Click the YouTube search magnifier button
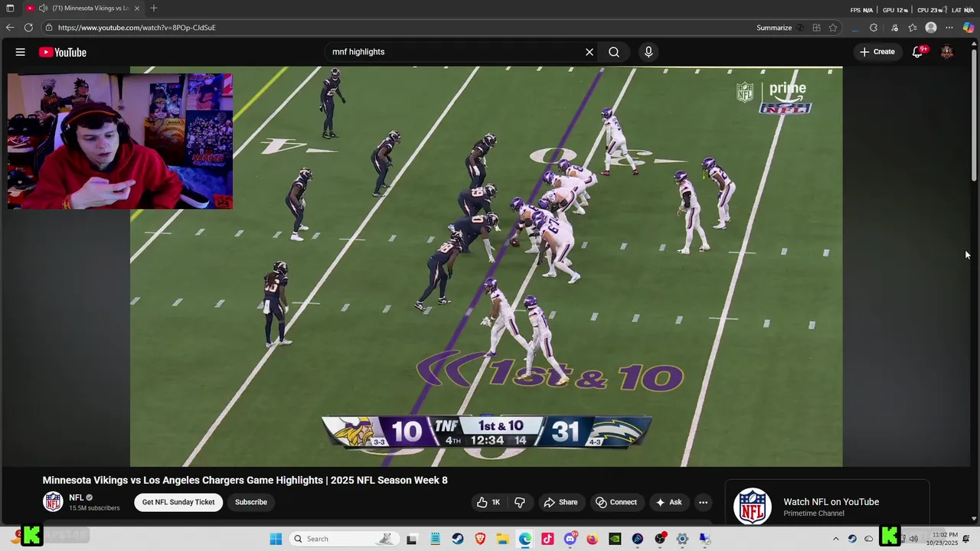Screen dimensions: 980x551 click(x=614, y=52)
